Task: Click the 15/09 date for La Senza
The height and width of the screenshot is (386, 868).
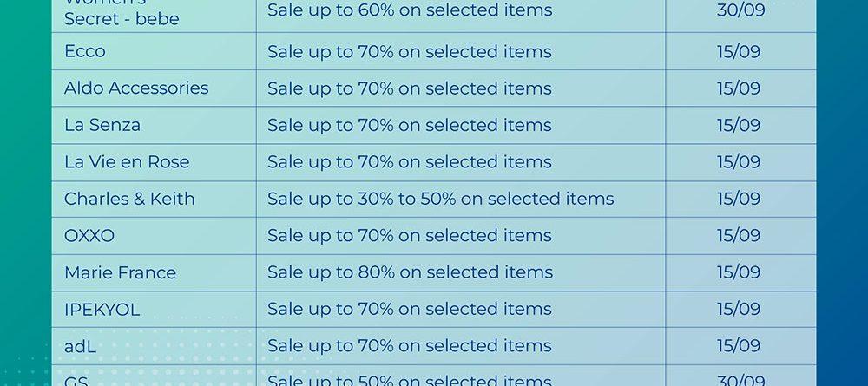Action: 739,125
